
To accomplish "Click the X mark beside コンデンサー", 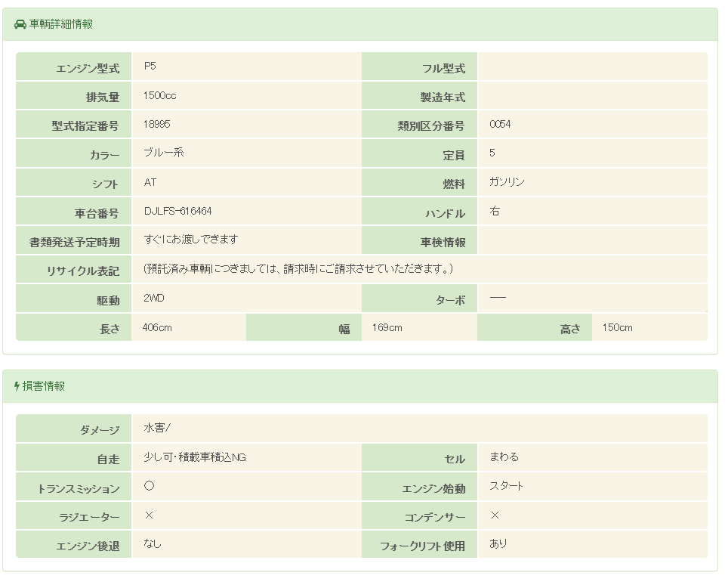I will pyautogui.click(x=495, y=515).
